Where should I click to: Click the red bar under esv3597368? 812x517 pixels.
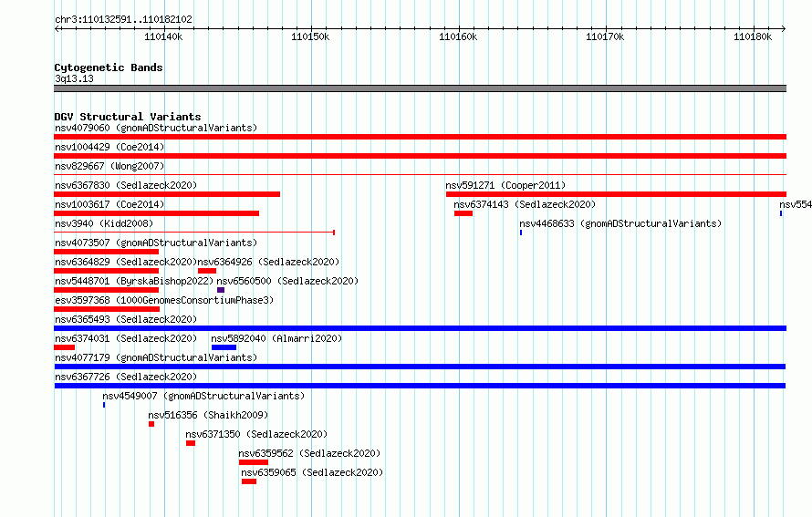tap(107, 309)
